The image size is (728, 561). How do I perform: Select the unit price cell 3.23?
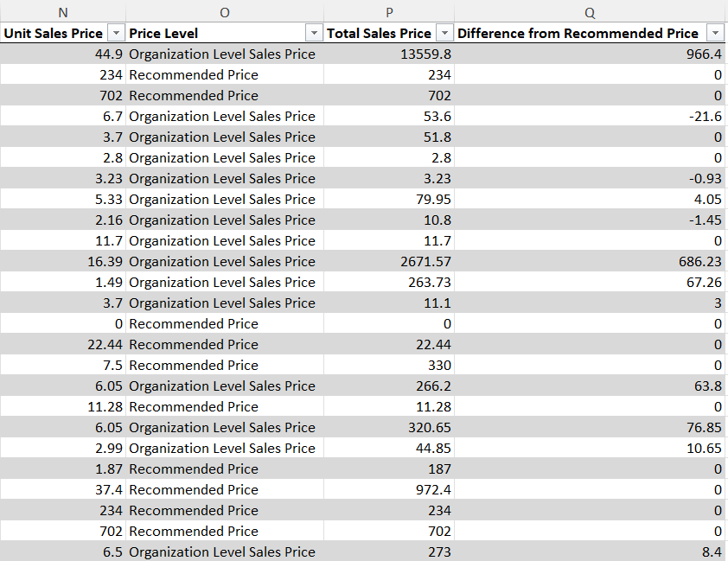click(x=62, y=179)
